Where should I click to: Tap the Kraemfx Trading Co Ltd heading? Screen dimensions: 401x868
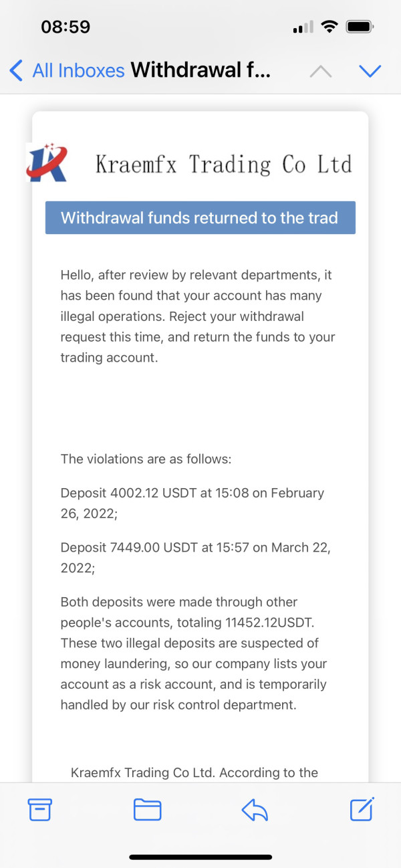223,164
